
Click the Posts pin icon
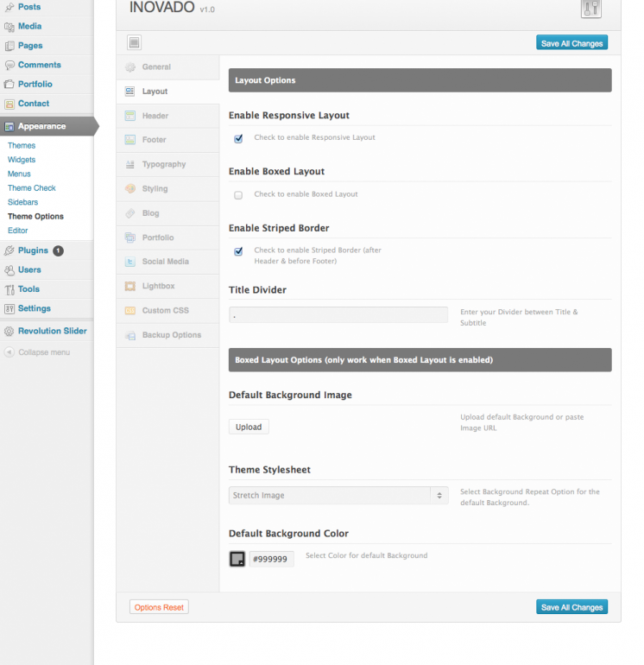click(9, 7)
